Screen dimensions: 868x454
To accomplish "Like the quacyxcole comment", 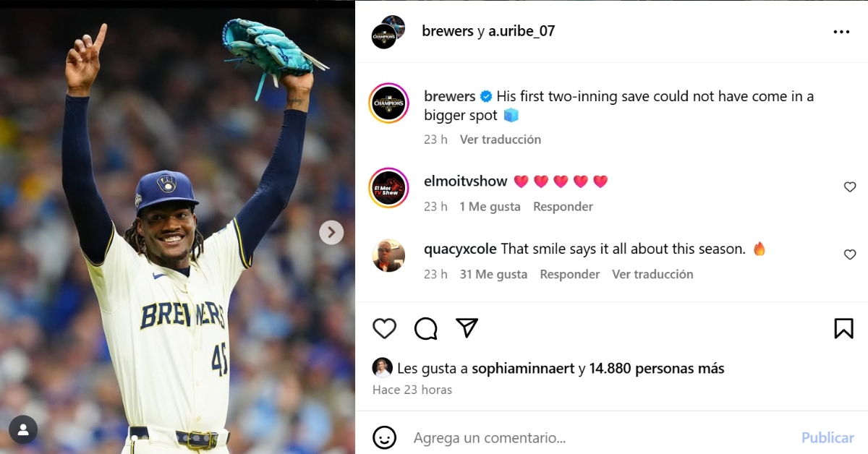I will click(x=850, y=254).
